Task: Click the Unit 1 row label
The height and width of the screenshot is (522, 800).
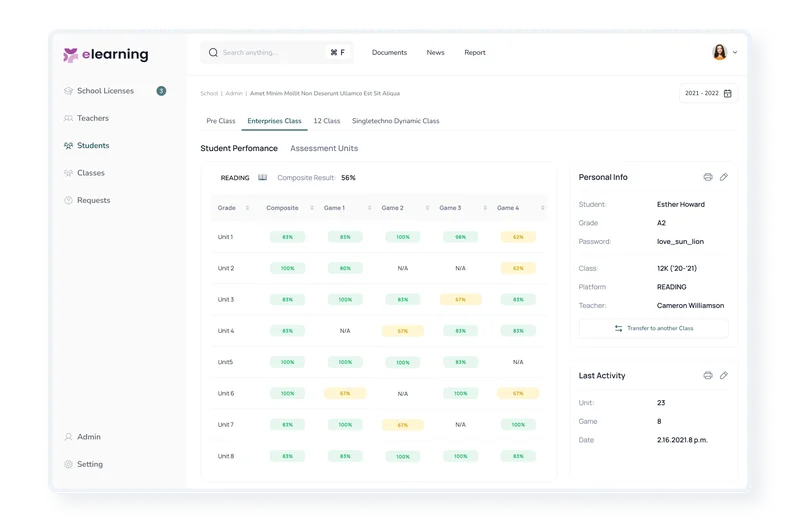Action: 225,237
